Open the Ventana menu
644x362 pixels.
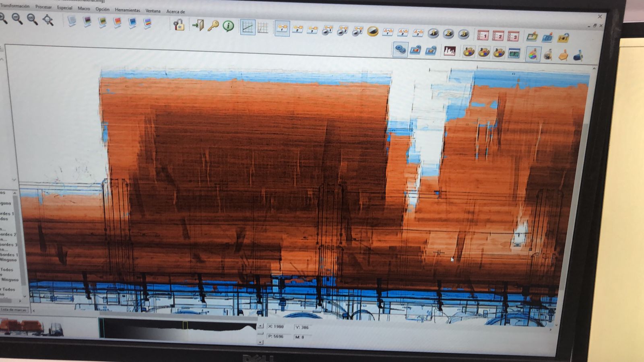153,11
